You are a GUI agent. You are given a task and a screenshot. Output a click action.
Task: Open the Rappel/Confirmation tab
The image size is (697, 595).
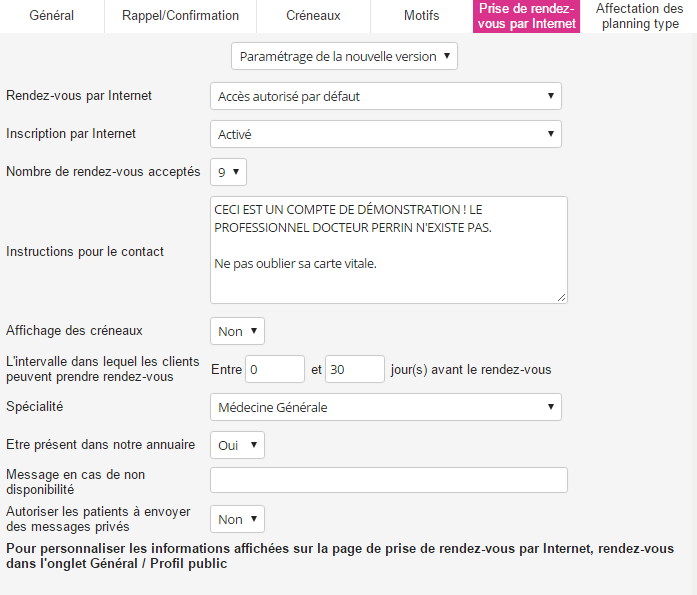click(x=180, y=16)
